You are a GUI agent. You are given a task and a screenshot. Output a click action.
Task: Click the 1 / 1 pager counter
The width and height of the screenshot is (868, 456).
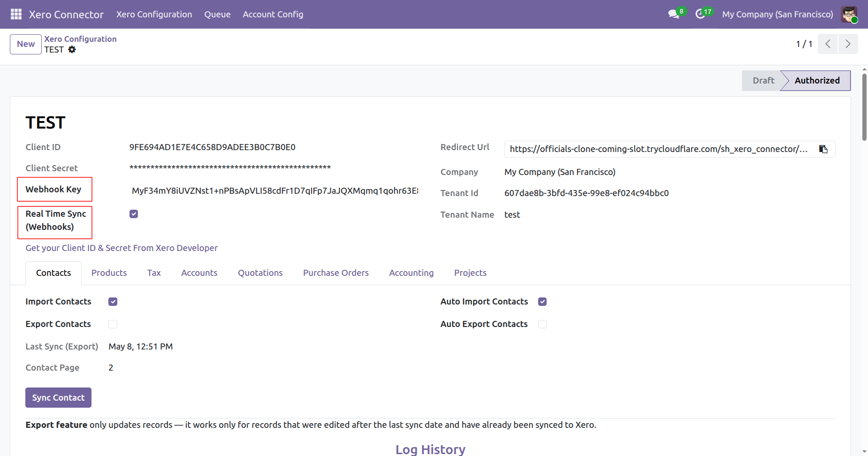(804, 44)
